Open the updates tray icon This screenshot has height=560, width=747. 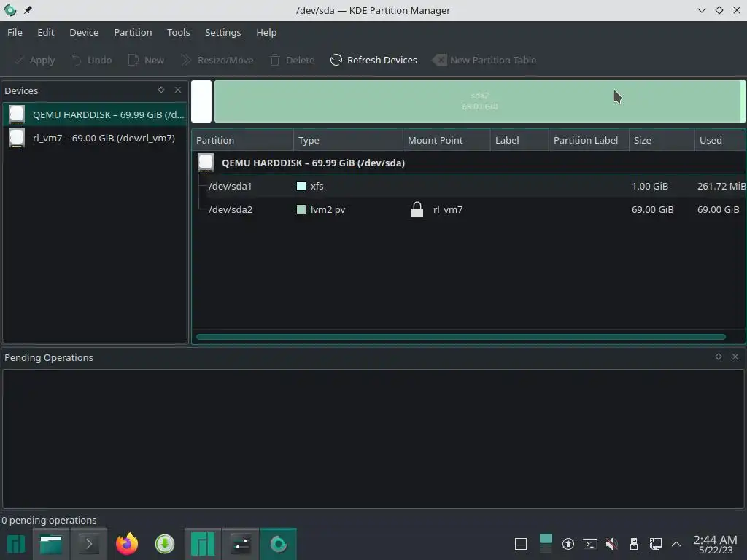click(x=568, y=544)
